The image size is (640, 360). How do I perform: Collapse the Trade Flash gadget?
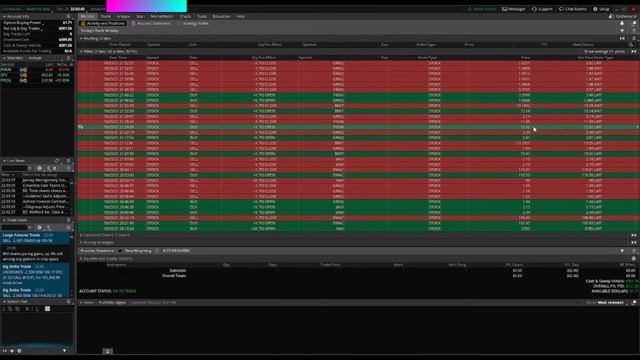4,220
